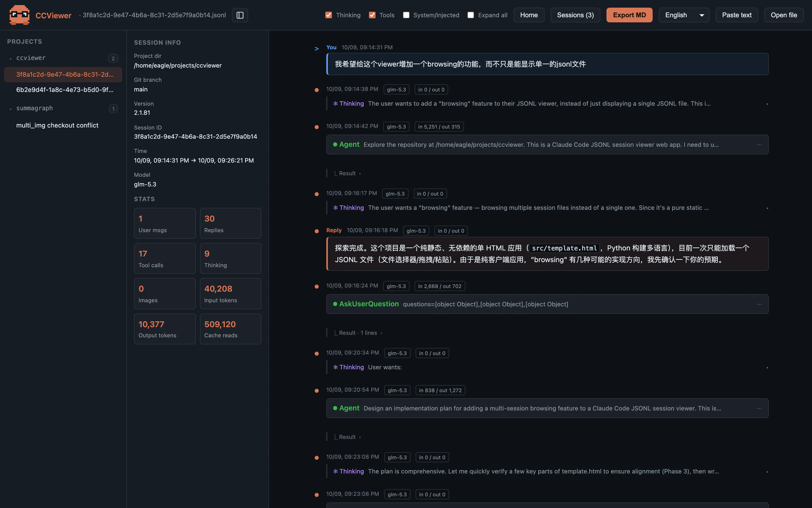Select session 6b2e9d4f-1a8c-4e73-b5d0-9f...
Viewport: 812px width, 508px height.
click(x=63, y=90)
